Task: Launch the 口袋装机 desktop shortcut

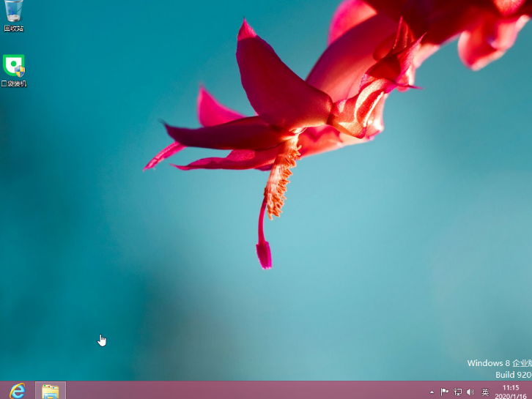Action: point(14,70)
